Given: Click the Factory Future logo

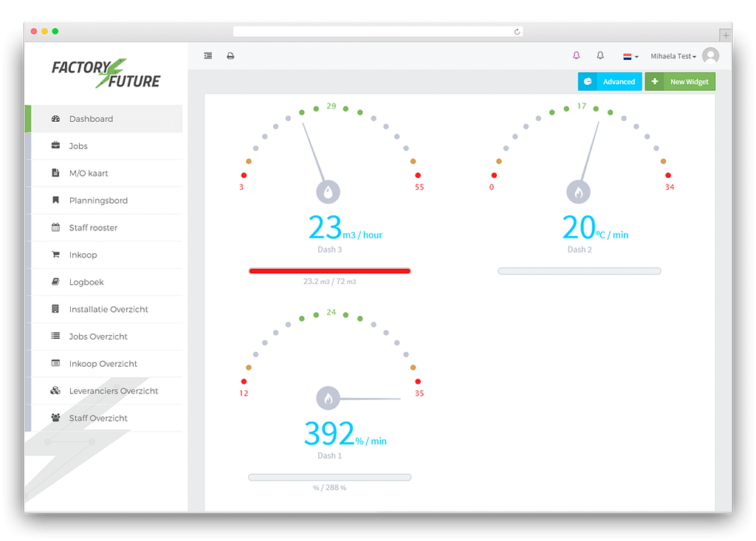Looking at the screenshot, I should 106,74.
